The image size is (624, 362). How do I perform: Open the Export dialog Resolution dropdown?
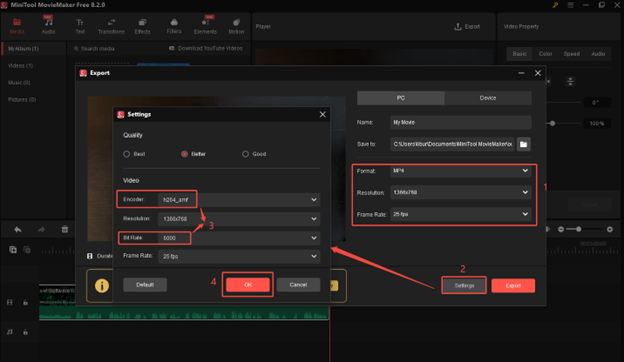[x=460, y=193]
